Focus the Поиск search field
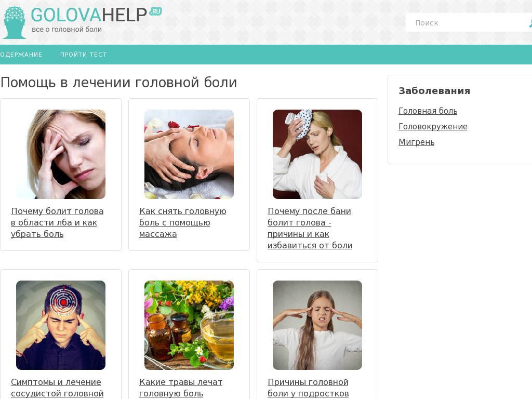532x399 pixels. click(x=468, y=23)
